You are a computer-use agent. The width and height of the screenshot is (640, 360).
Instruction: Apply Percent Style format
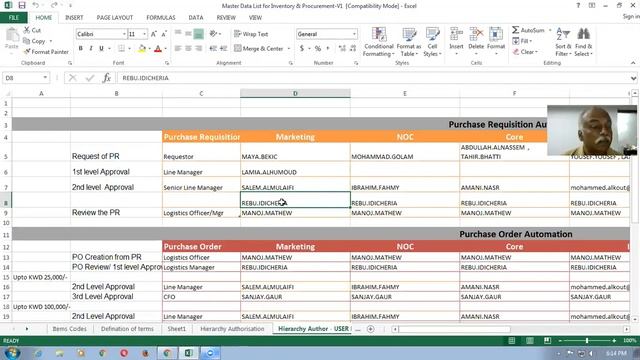tap(318, 49)
